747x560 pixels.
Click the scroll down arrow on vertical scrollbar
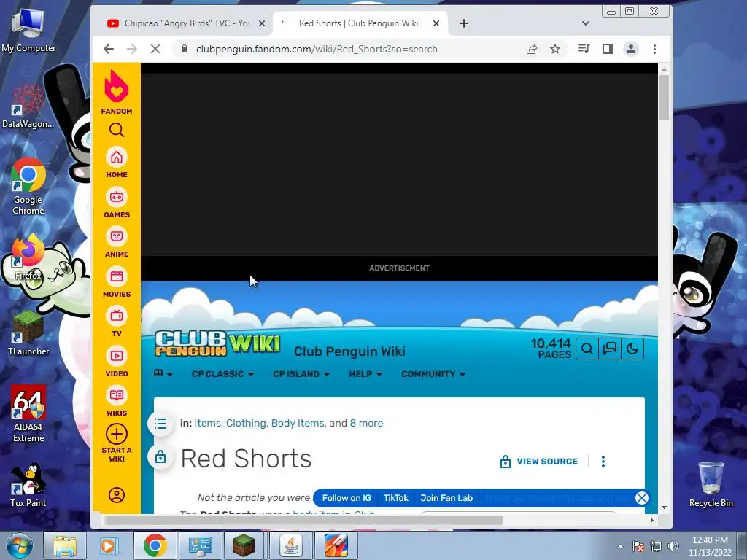pos(664,507)
